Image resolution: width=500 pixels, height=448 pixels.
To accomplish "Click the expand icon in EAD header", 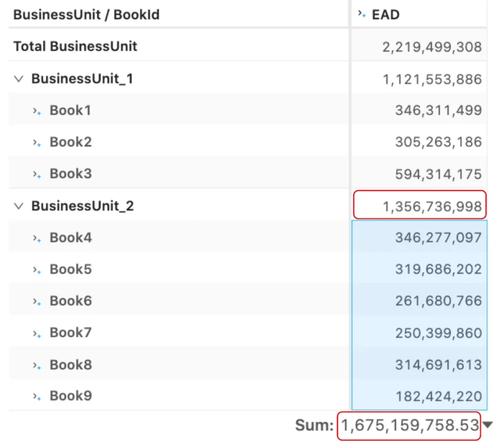I will (362, 14).
